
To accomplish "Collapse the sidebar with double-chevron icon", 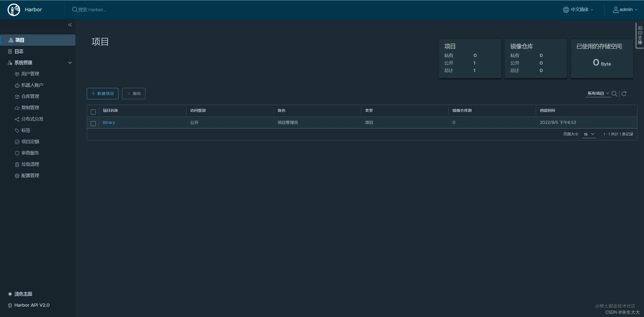I will pyautogui.click(x=70, y=25).
